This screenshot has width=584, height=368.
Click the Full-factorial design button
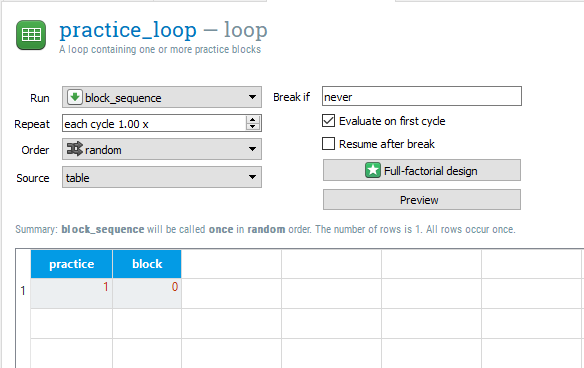422,170
